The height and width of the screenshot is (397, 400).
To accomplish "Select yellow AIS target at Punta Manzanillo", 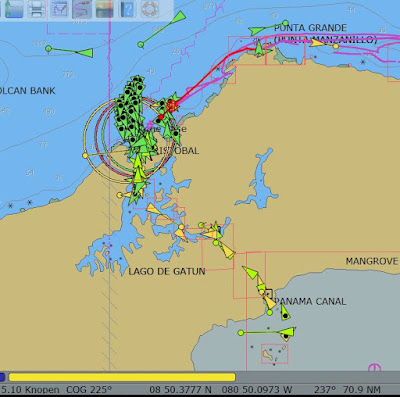I will tap(316, 43).
